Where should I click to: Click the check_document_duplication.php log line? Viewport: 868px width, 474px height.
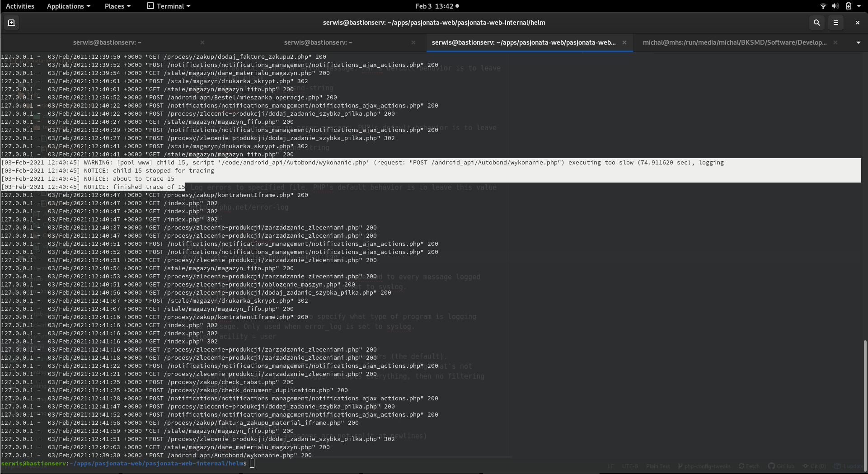pyautogui.click(x=174, y=390)
